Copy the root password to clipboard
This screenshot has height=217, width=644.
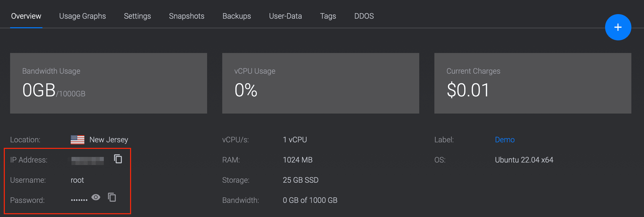[x=112, y=198]
